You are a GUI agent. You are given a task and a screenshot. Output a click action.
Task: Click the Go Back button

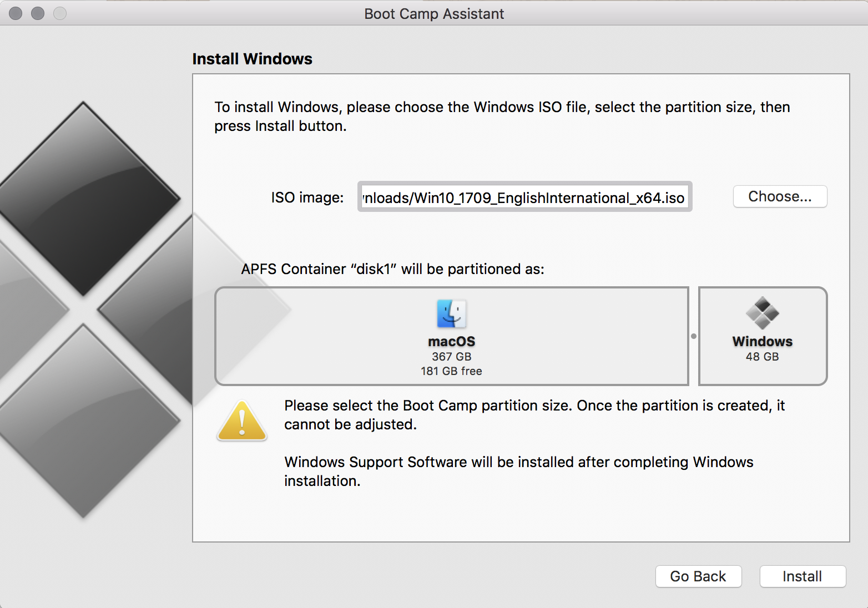tap(698, 576)
